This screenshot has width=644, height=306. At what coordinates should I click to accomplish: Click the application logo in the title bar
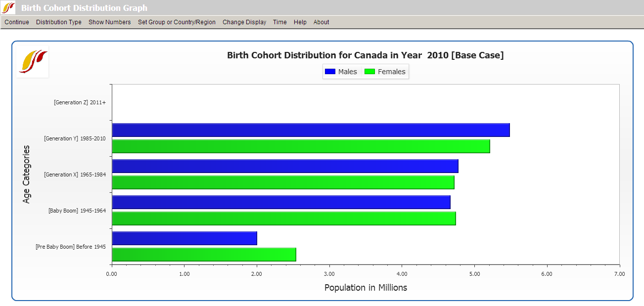8,7
